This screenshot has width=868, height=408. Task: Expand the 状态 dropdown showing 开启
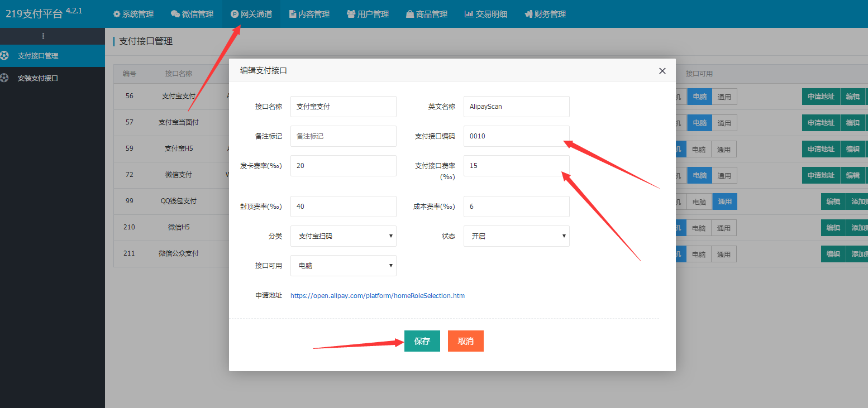point(517,236)
